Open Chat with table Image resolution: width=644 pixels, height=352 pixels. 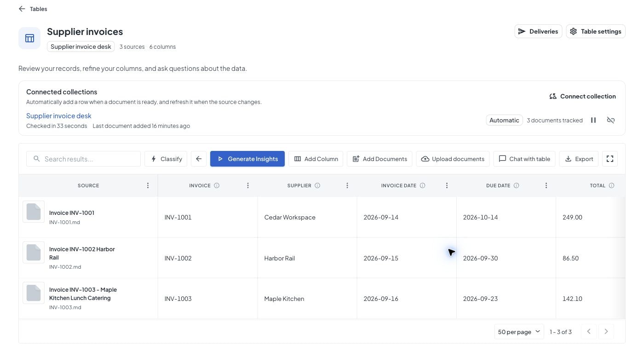tap(524, 159)
